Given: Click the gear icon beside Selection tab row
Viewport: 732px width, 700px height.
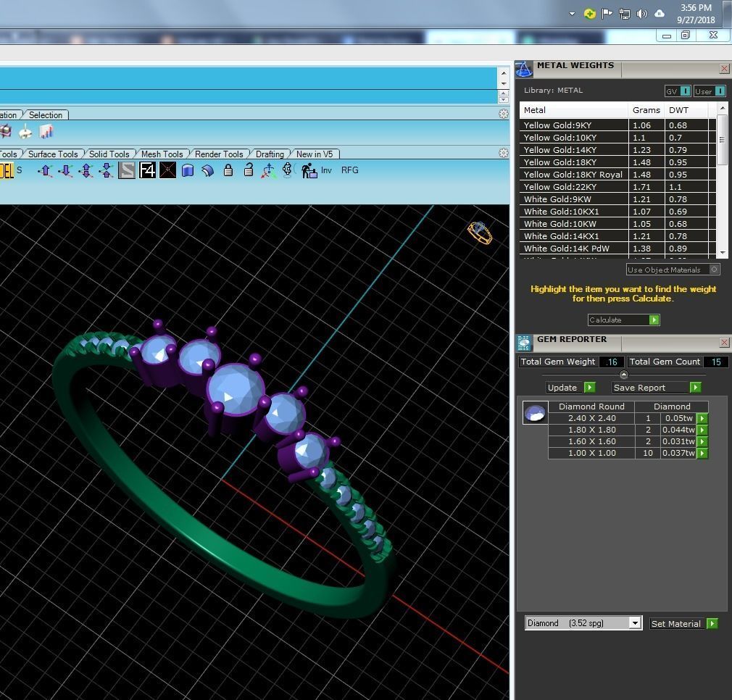Looking at the screenshot, I should click(x=503, y=114).
